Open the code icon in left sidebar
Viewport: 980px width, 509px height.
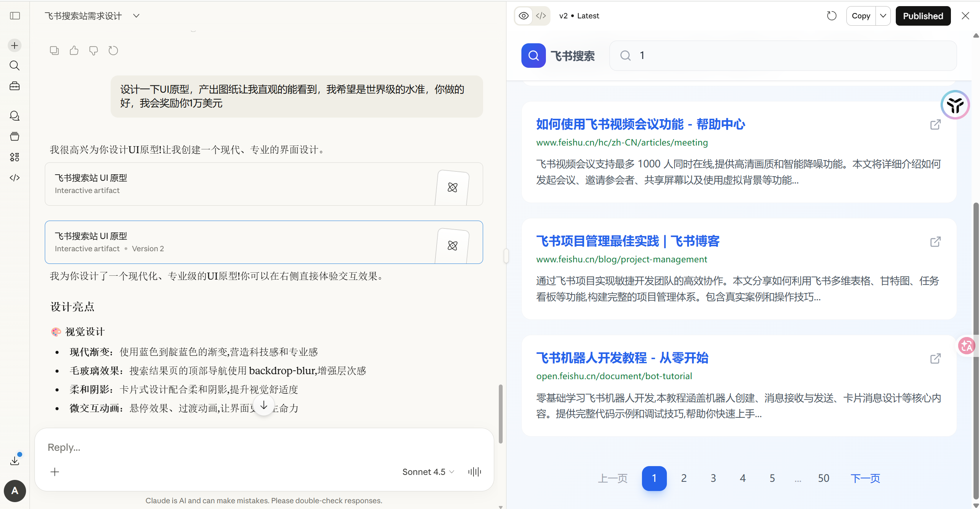(x=15, y=178)
